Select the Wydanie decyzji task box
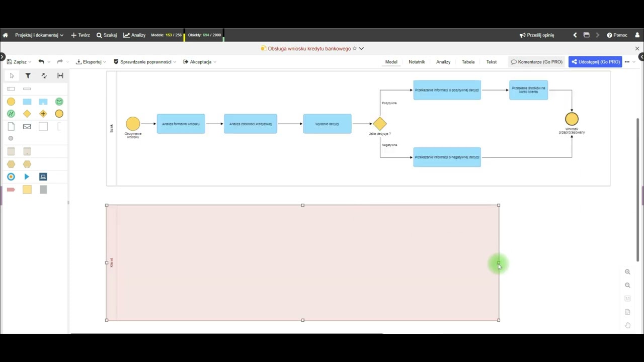This screenshot has width=644, height=362. point(327,124)
